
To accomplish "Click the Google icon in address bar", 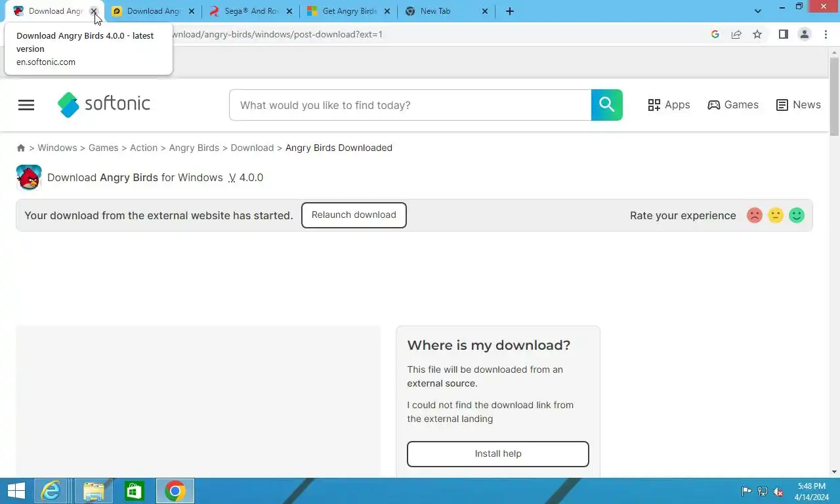I will click(x=715, y=34).
